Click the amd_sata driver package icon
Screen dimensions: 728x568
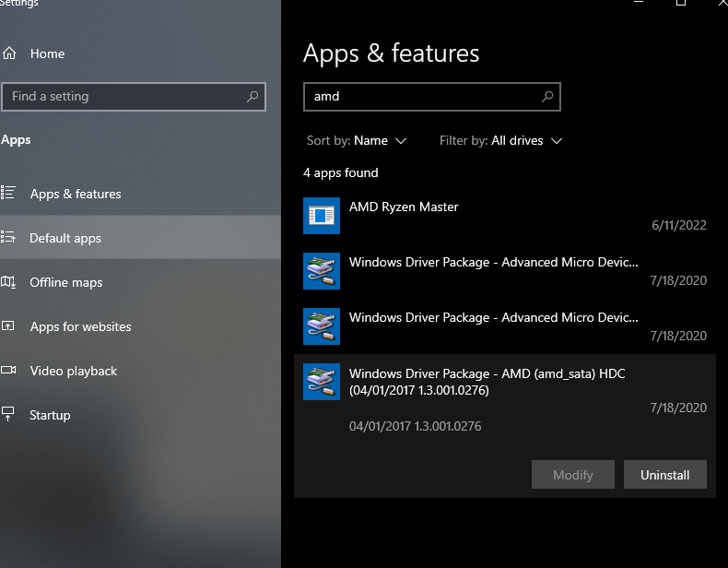tap(322, 382)
